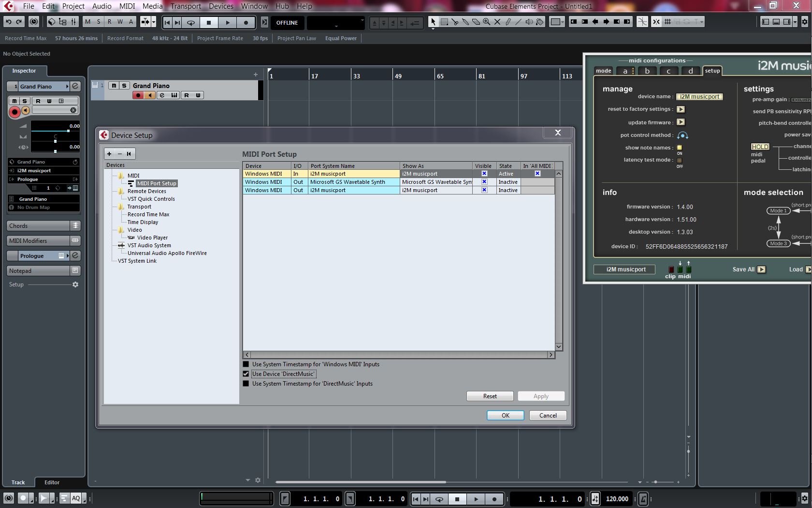Image resolution: width=812 pixels, height=508 pixels.
Task: Click the minus button in Device Setup
Action: (x=119, y=154)
